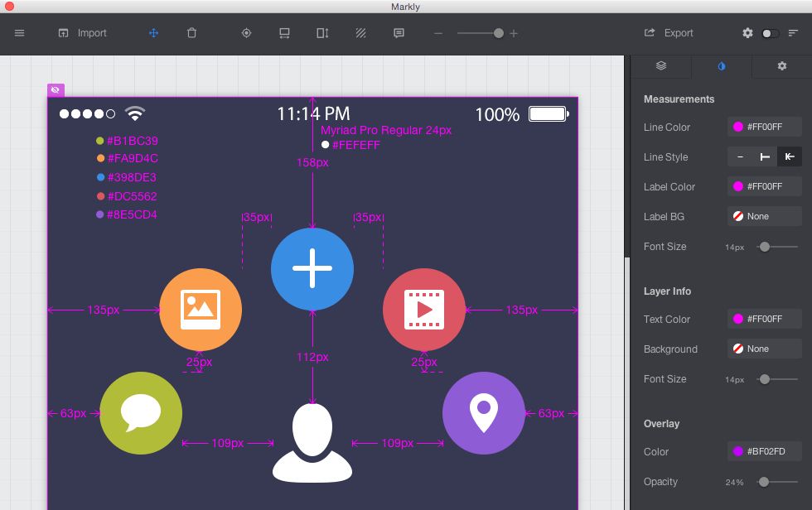812x510 pixels.
Task: Select the diagonal stripe overlay tool
Action: (x=360, y=33)
